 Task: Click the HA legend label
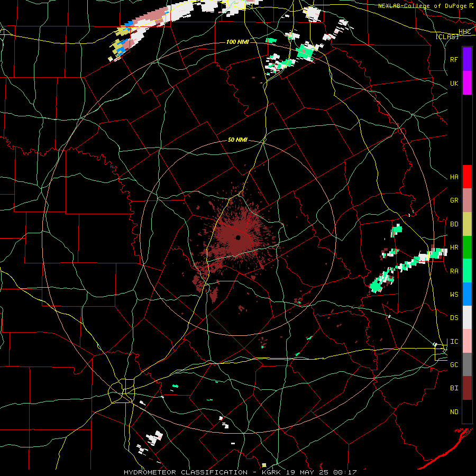[x=454, y=177]
